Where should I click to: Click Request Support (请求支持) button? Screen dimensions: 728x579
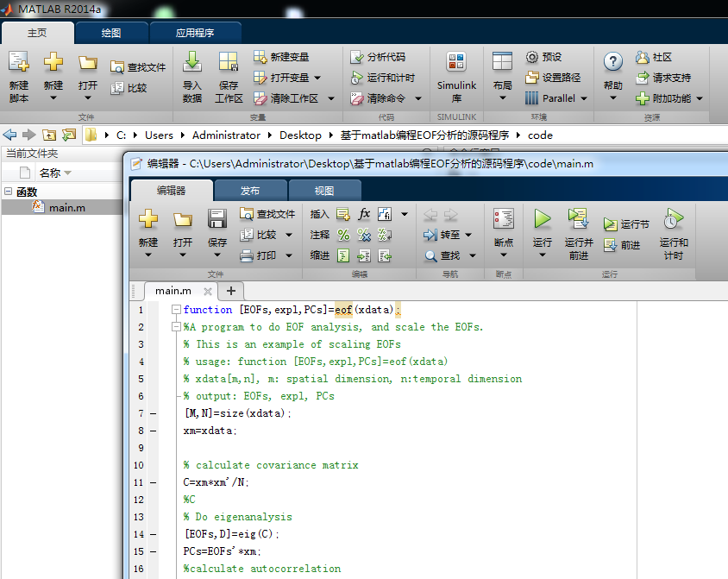[x=663, y=78]
